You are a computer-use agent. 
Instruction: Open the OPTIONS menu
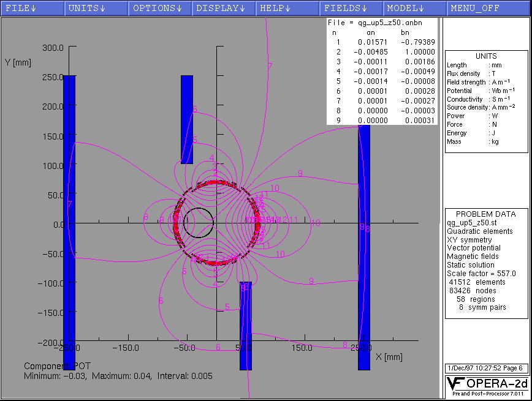[160, 8]
